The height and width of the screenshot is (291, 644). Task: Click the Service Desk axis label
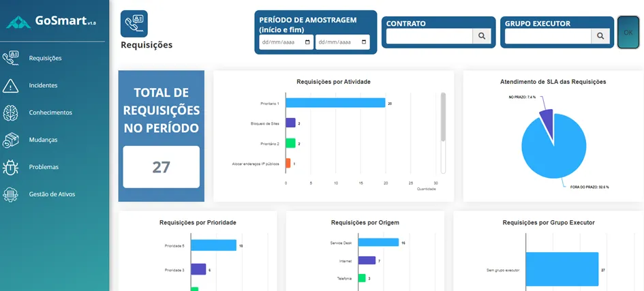pos(339,243)
